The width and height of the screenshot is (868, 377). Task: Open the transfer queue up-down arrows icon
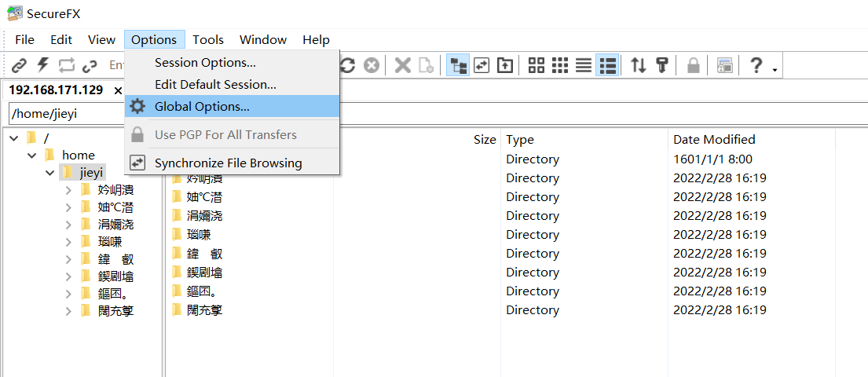coord(639,65)
